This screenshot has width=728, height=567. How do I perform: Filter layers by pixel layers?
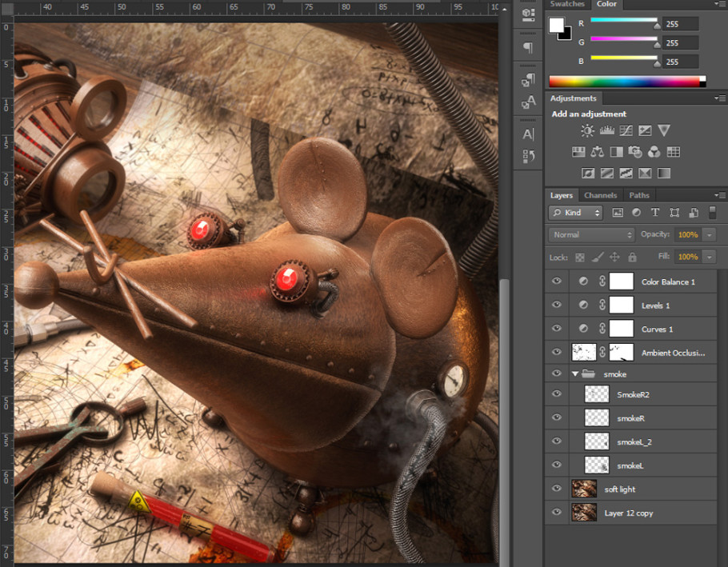(x=618, y=213)
